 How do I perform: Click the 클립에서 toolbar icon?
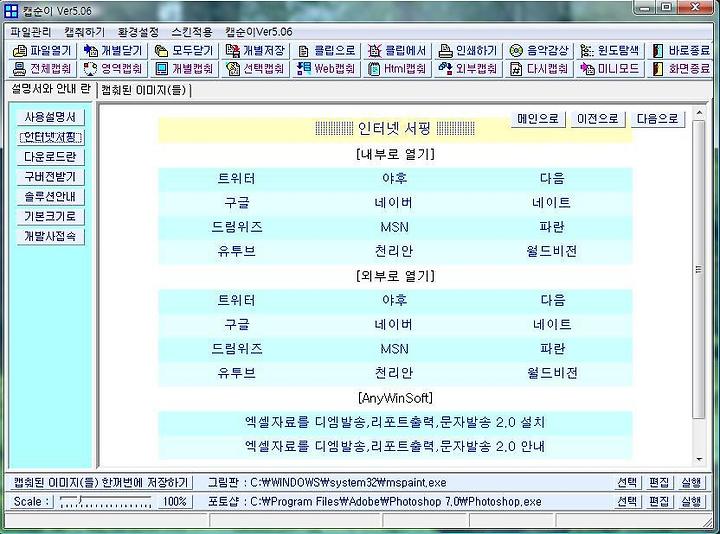tap(375, 51)
